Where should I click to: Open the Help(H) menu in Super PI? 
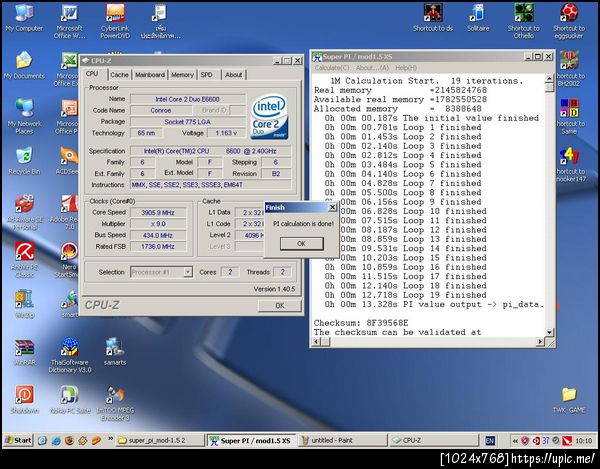coord(406,67)
